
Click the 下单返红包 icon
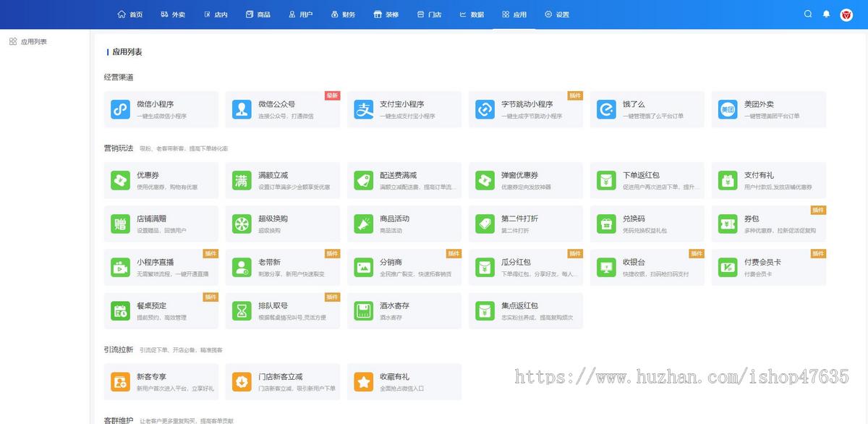606,180
